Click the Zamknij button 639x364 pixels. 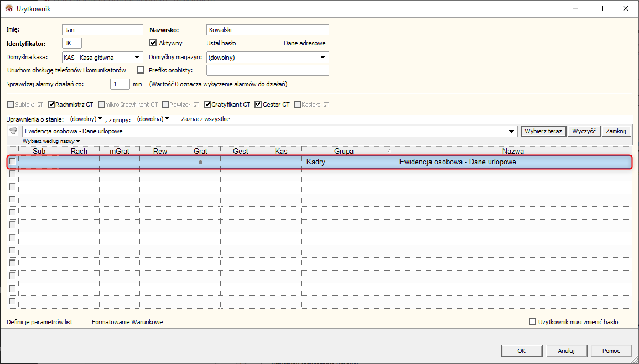pyautogui.click(x=616, y=131)
